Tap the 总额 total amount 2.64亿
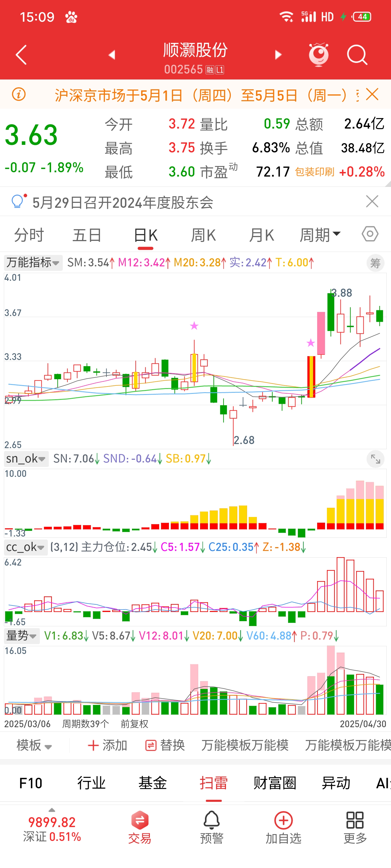Viewport: 391px width, 868px height. click(364, 124)
